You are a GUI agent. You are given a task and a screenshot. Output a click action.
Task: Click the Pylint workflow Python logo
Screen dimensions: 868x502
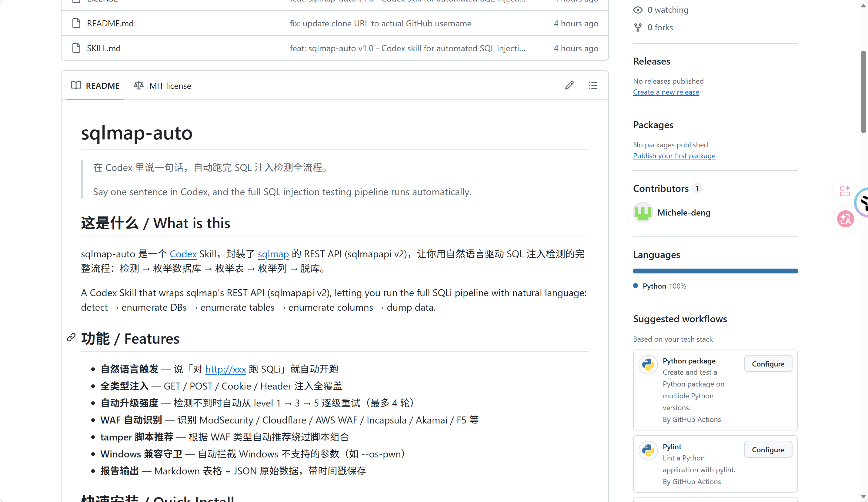648,450
